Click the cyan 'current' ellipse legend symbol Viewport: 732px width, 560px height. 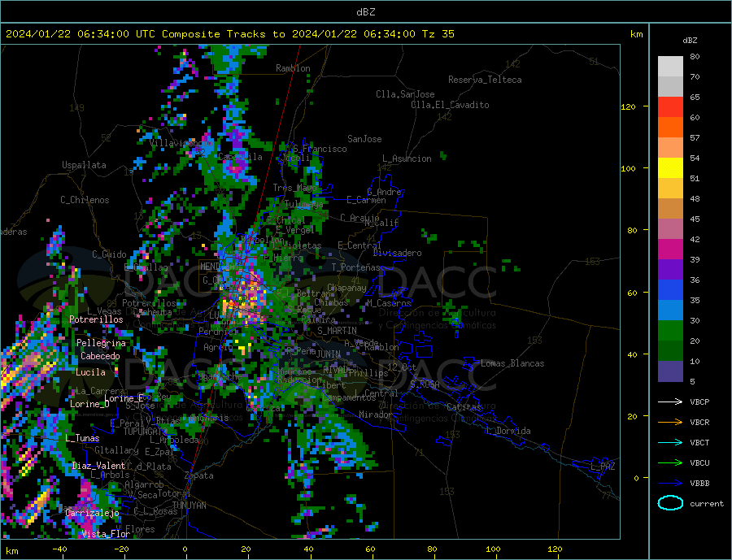[x=670, y=503]
